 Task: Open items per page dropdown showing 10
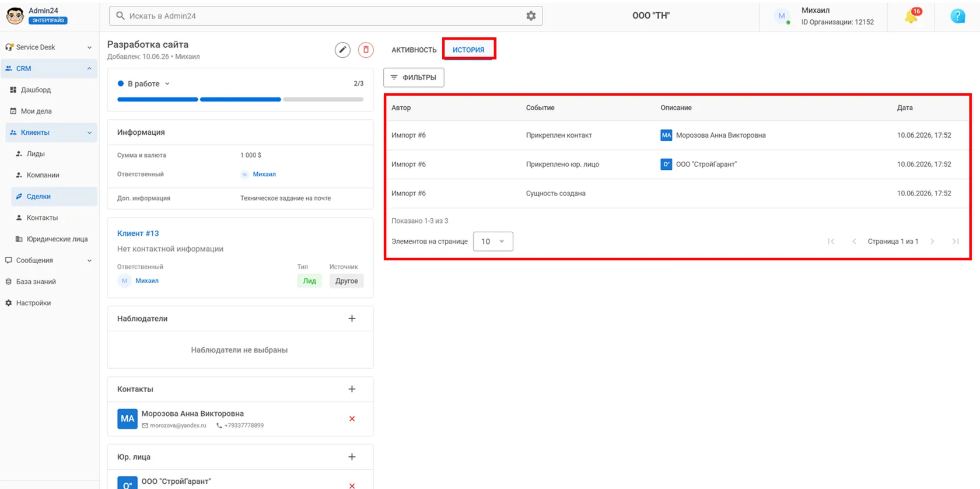[x=493, y=242]
